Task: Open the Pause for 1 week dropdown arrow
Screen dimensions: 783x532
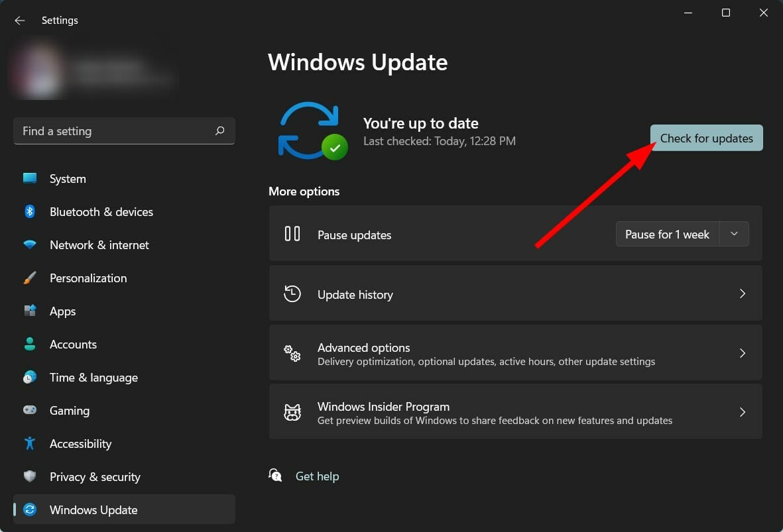Action: click(x=734, y=234)
